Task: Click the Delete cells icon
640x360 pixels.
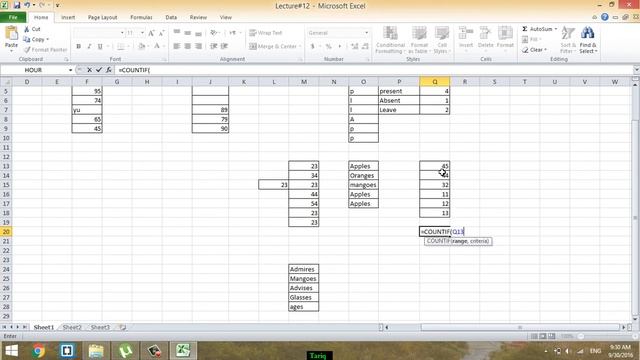Action: point(485,33)
